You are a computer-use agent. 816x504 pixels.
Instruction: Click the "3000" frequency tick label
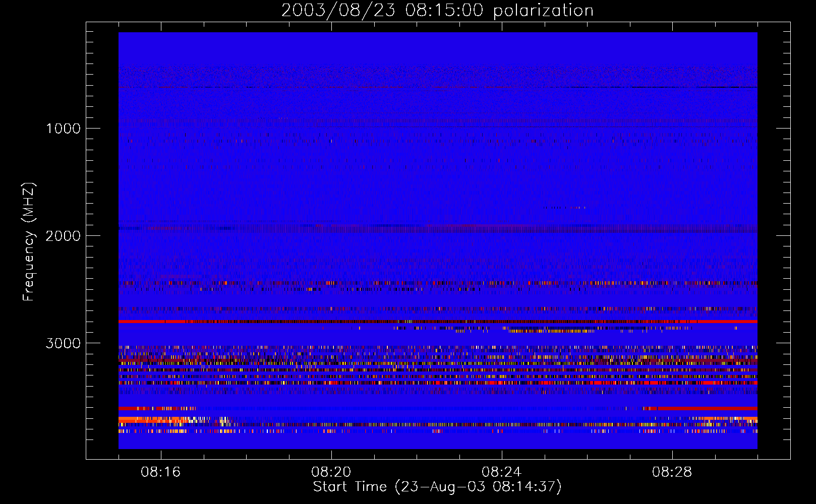pos(63,343)
